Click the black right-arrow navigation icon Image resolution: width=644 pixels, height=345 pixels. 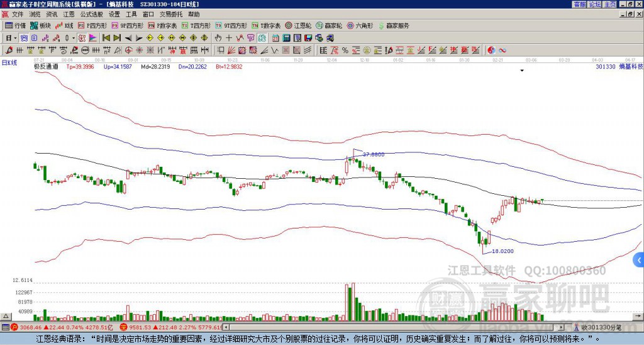(x=139, y=38)
